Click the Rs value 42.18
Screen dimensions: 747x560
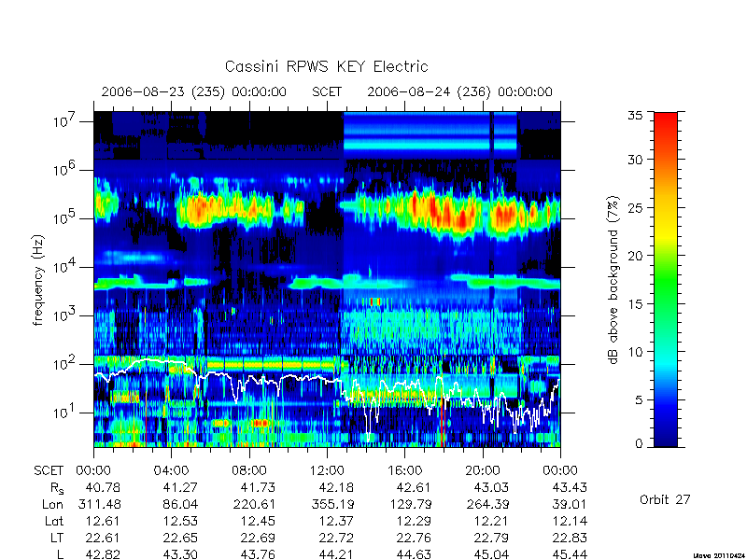336,487
